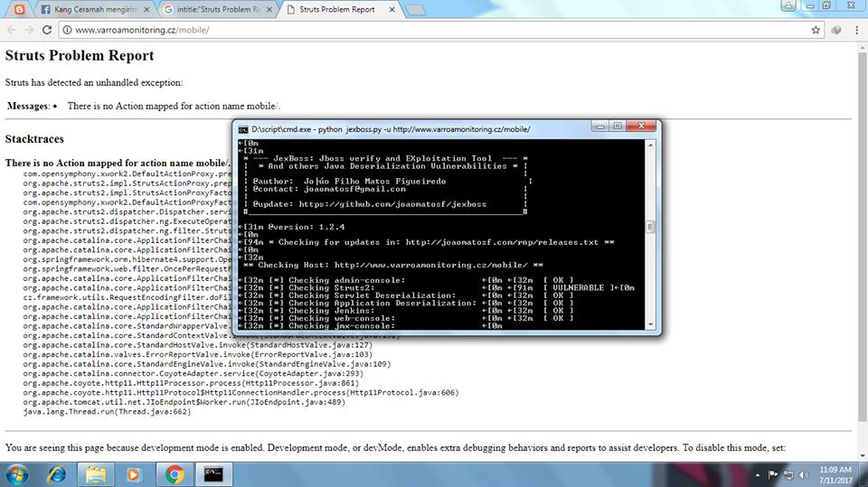Click the browser forward arrow
The width and height of the screenshot is (868, 487).
click(x=29, y=30)
